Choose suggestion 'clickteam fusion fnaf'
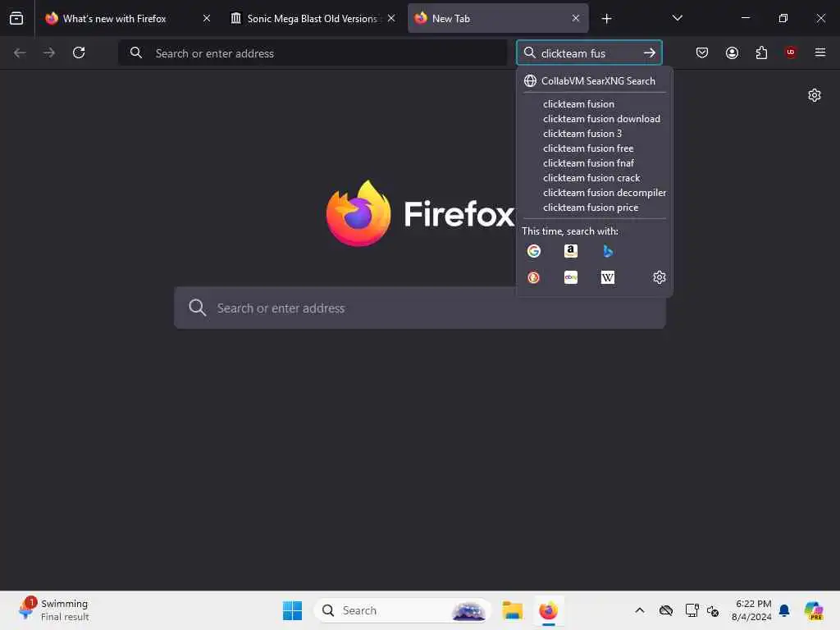This screenshot has width=840, height=630. click(x=594, y=163)
